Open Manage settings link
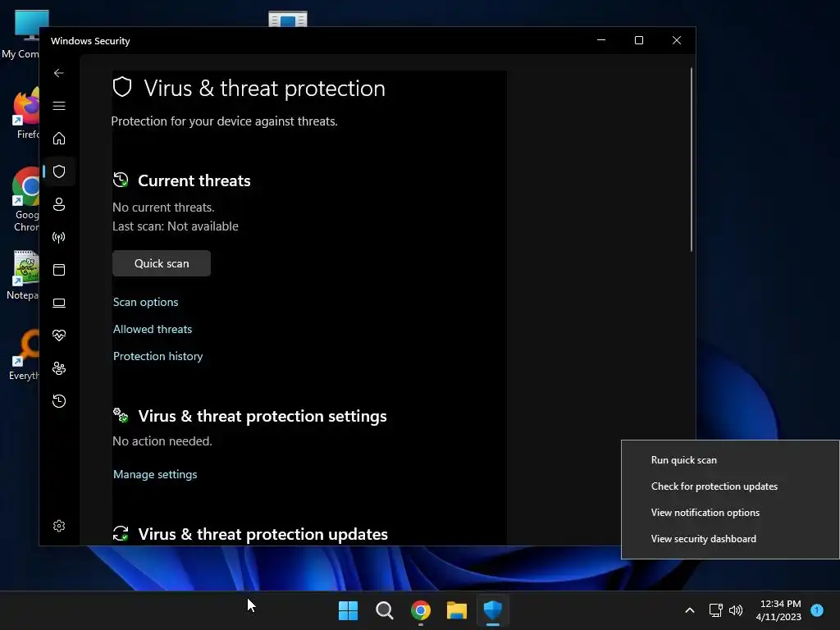 click(155, 475)
